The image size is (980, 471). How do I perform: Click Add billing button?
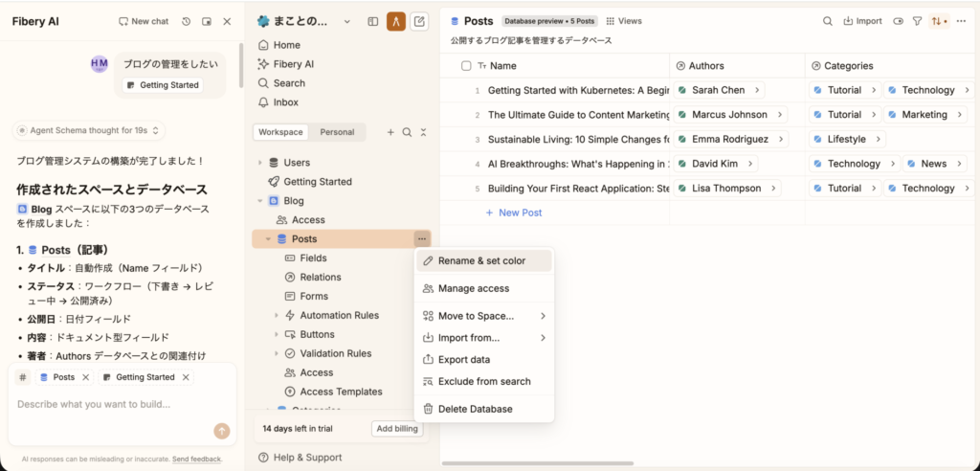pyautogui.click(x=397, y=429)
